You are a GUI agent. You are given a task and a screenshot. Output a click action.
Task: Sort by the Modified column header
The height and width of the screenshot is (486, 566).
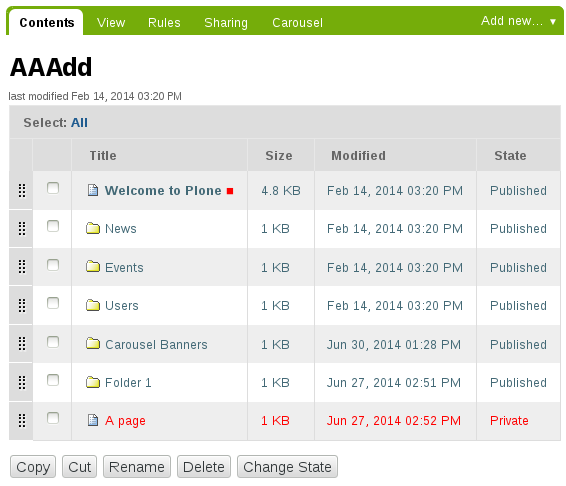(358, 156)
